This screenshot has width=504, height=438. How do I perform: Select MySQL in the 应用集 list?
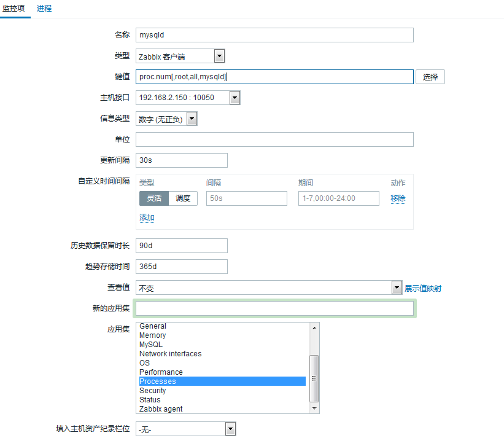[x=222, y=345]
